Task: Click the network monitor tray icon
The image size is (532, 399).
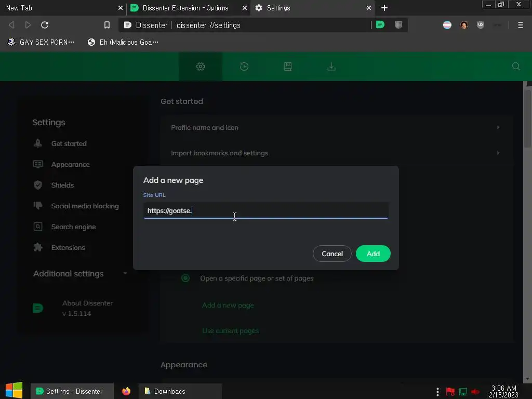Action: pyautogui.click(x=463, y=392)
